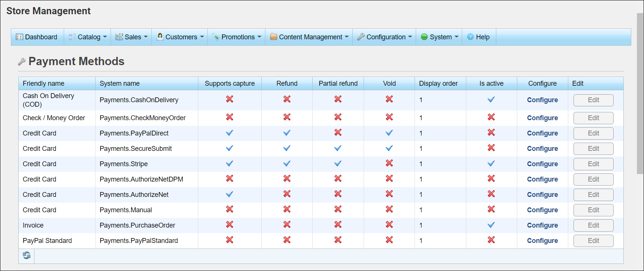644x271 pixels.
Task: Click the Dashboard icon in the menu bar
Action: coord(19,37)
